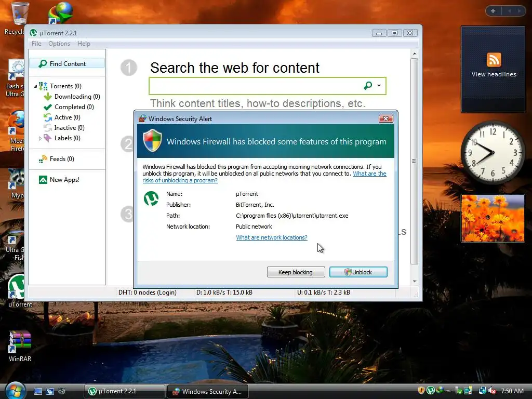Click Switch between windows quick launch icon
Screen dimensions: 532x399
pos(50,392)
